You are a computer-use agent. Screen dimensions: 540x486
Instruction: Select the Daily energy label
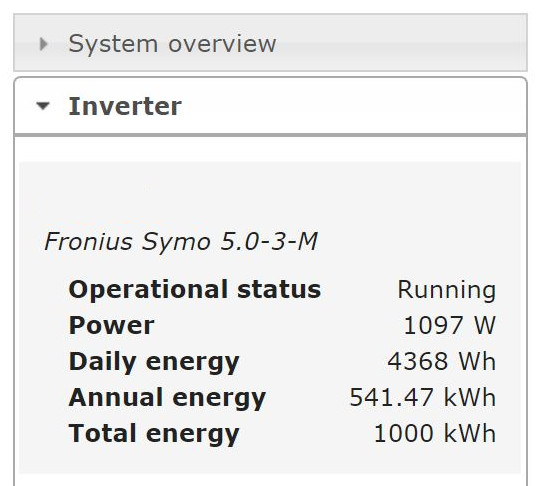click(x=154, y=362)
